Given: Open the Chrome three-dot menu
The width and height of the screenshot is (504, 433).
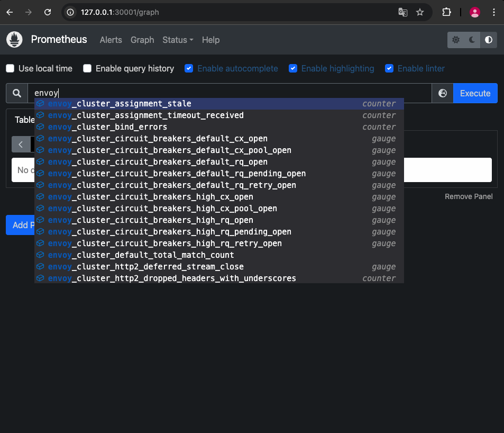Looking at the screenshot, I should pyautogui.click(x=494, y=12).
